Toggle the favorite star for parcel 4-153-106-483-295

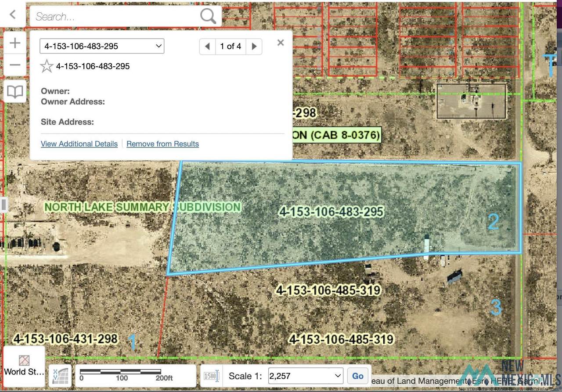coord(47,66)
